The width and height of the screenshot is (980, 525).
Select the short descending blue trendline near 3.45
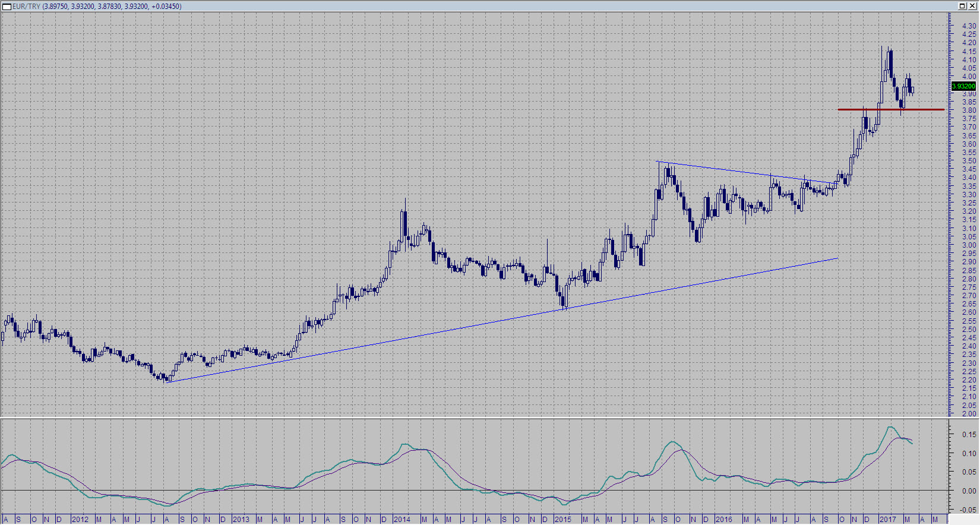pyautogui.click(x=742, y=172)
